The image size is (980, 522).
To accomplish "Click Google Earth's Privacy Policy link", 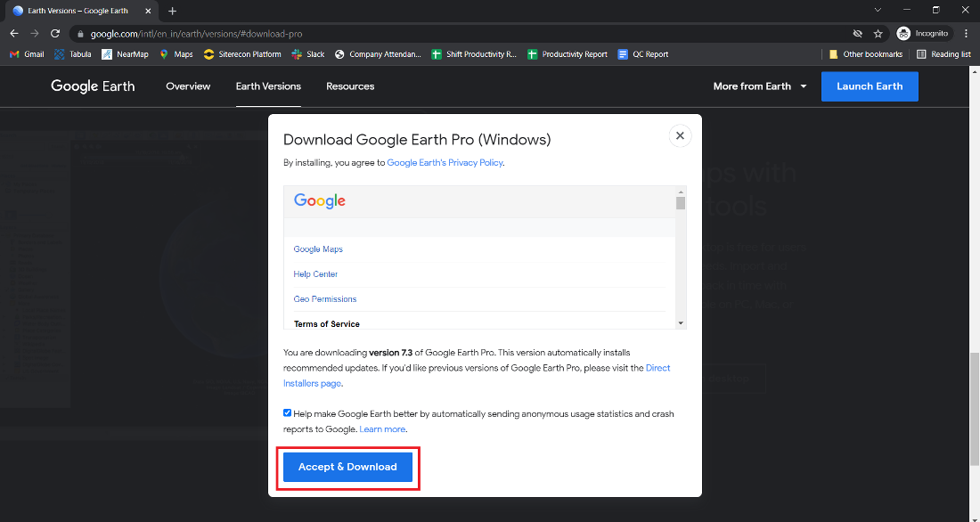I will coord(445,163).
